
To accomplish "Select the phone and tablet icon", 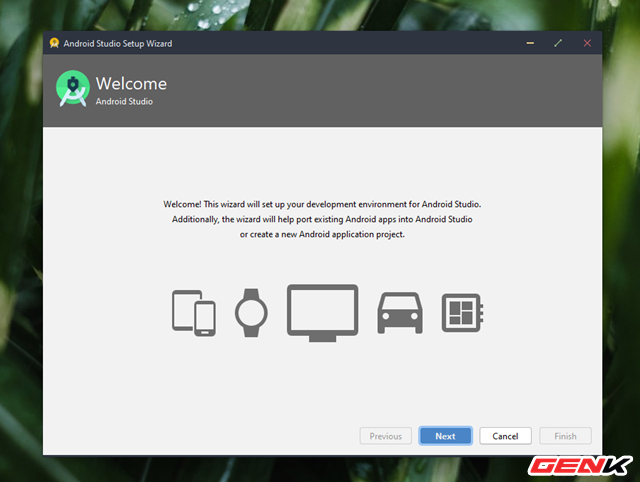I will click(194, 312).
